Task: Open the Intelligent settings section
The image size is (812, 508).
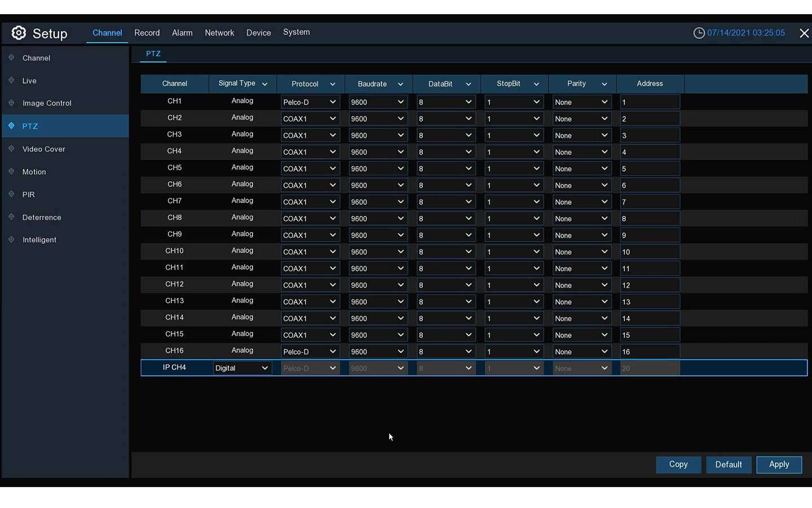Action: point(11,239)
